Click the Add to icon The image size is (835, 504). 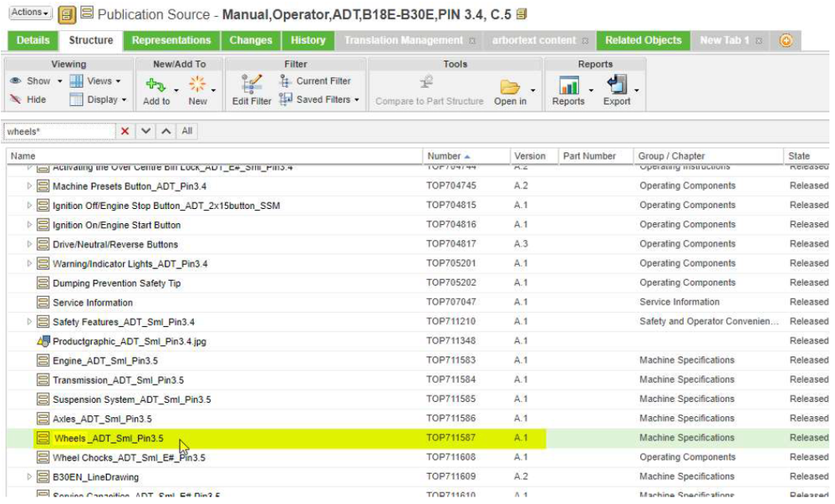[155, 84]
